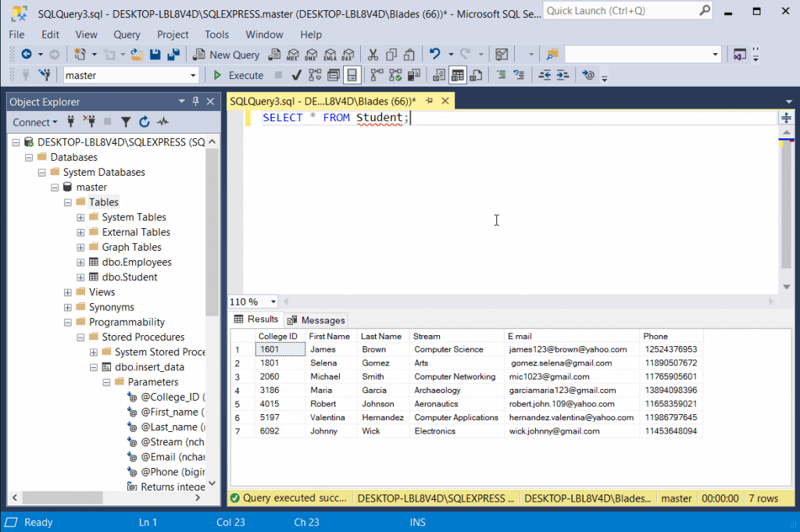Toggle results in grid mode
The width and height of the screenshot is (800, 532).
tap(457, 75)
